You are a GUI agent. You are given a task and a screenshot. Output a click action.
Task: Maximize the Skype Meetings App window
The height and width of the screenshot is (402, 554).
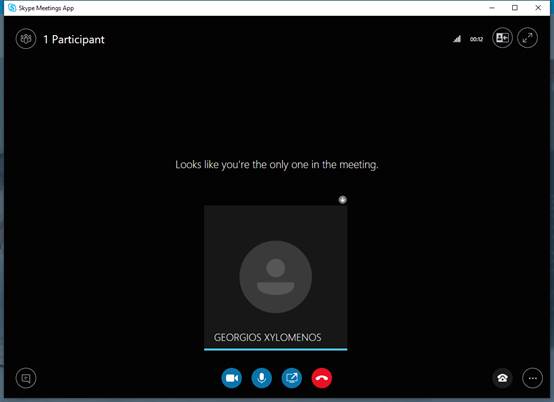pos(515,8)
